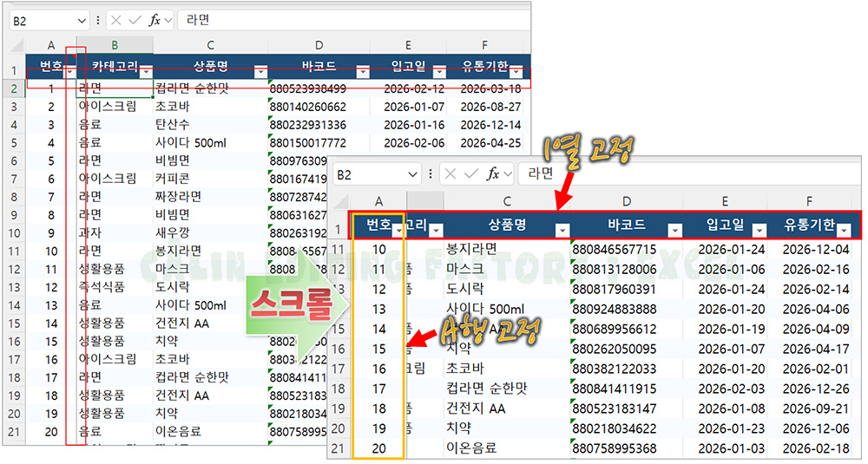Open Name Box dropdown in left window
The width and height of the screenshot is (868, 464).
82,21
